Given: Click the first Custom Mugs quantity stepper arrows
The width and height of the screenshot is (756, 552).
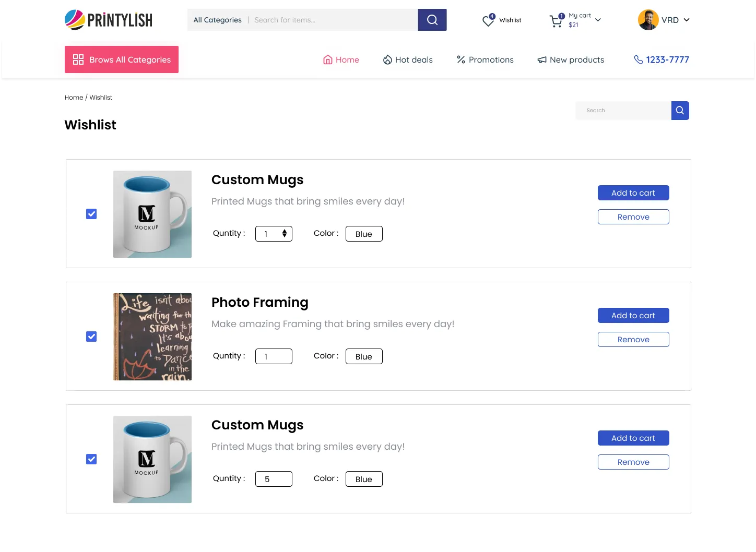Looking at the screenshot, I should (285, 234).
